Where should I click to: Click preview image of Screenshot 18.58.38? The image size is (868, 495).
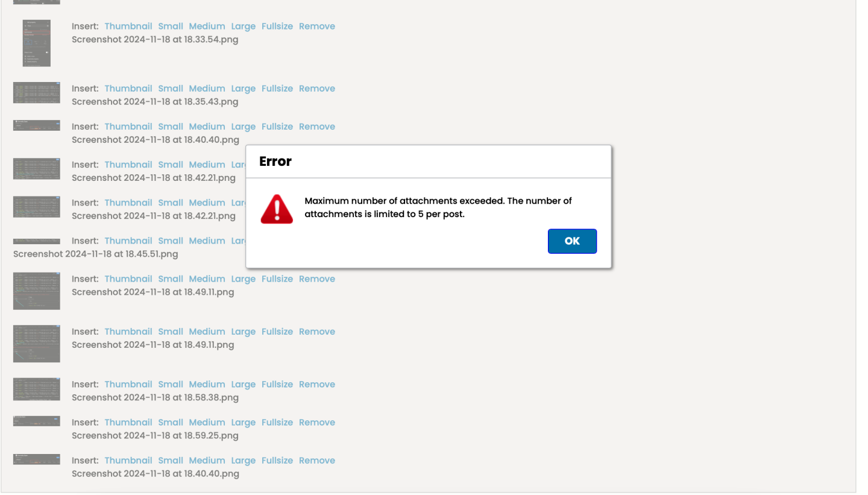(36, 389)
